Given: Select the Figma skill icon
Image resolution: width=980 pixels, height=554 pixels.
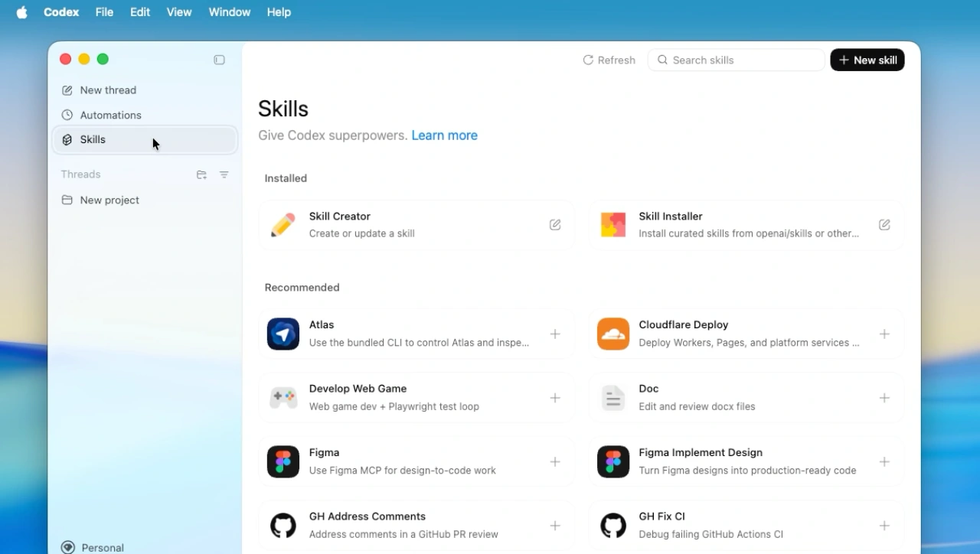Looking at the screenshot, I should (283, 461).
